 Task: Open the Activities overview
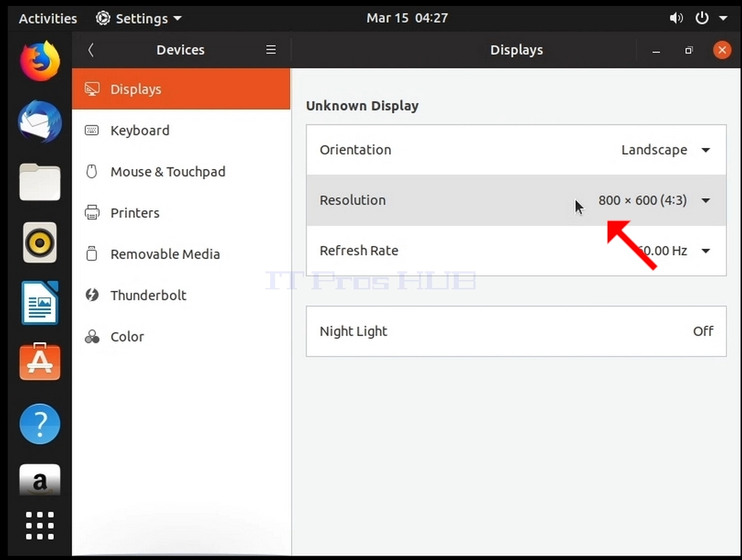coord(48,18)
